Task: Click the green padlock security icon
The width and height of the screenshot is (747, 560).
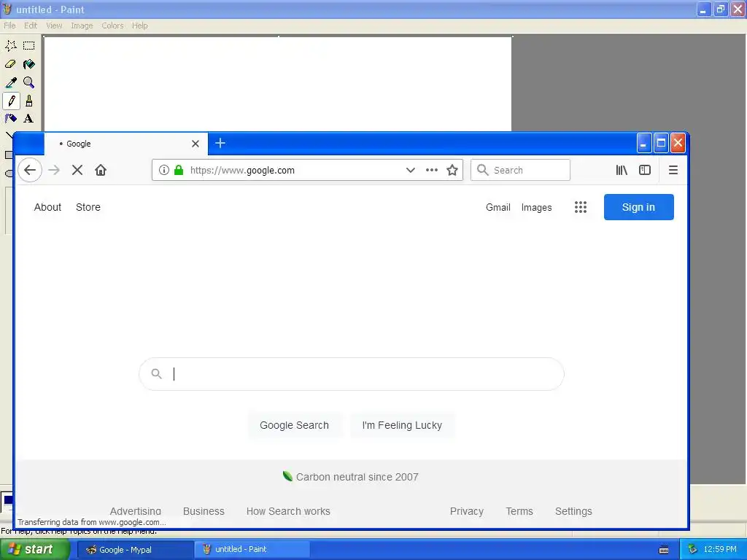Action: tap(179, 170)
